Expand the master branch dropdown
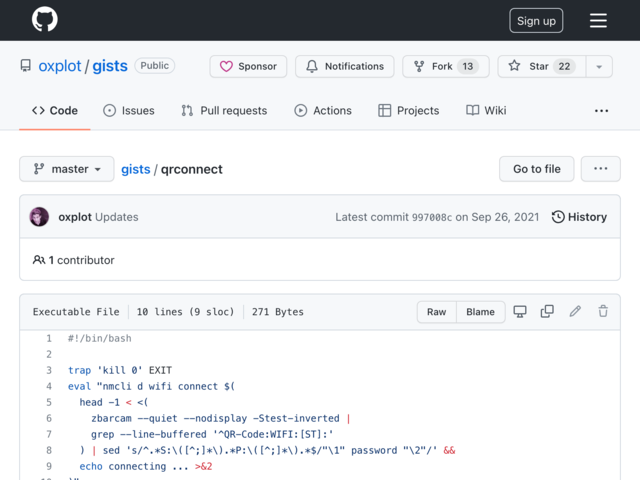This screenshot has height=480, width=640. pyautogui.click(x=66, y=169)
